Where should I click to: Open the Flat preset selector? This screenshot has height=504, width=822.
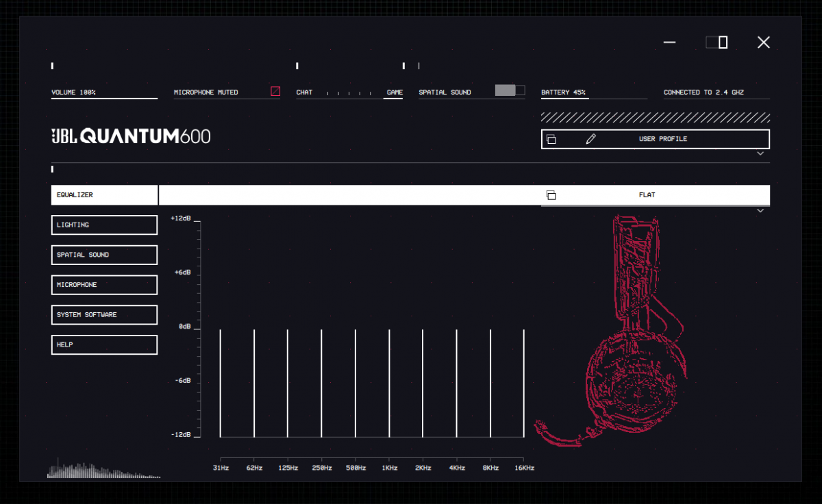coord(647,195)
